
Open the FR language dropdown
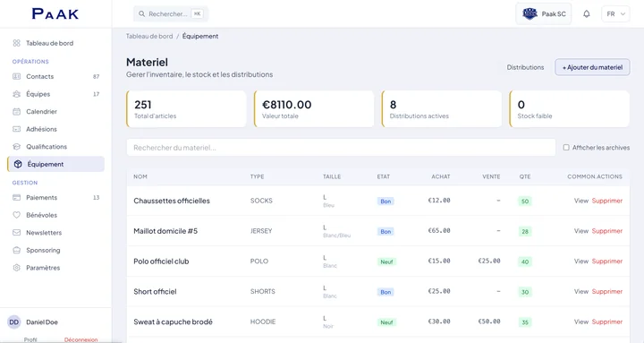(x=615, y=14)
